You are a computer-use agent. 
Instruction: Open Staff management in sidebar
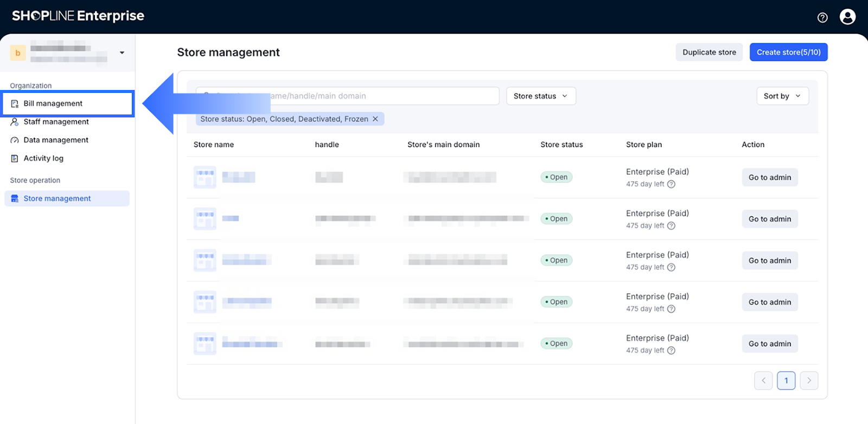point(56,122)
